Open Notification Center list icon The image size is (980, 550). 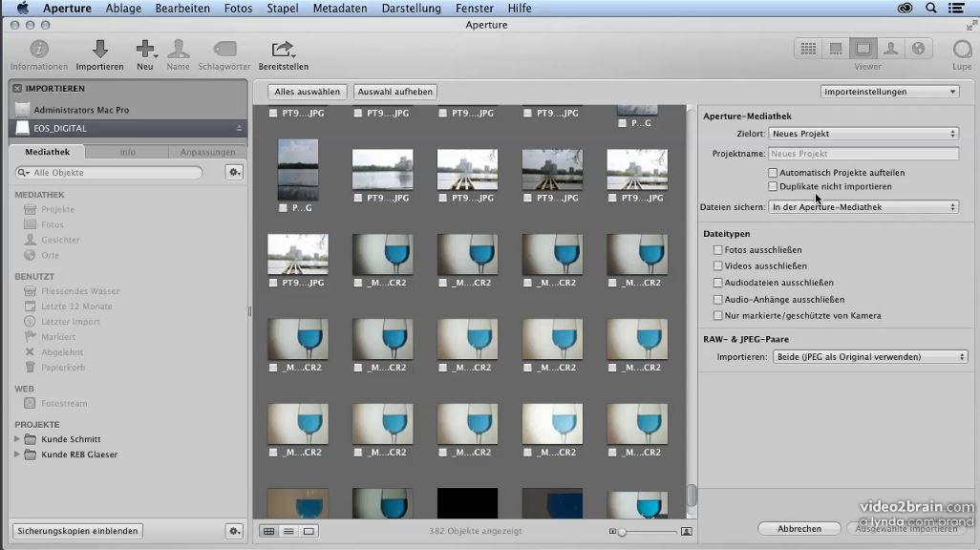pos(956,9)
